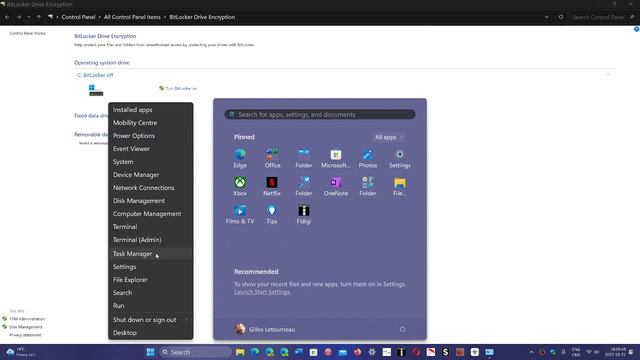Choose Run from the context menu
This screenshot has width=640, height=360.
(x=151, y=306)
